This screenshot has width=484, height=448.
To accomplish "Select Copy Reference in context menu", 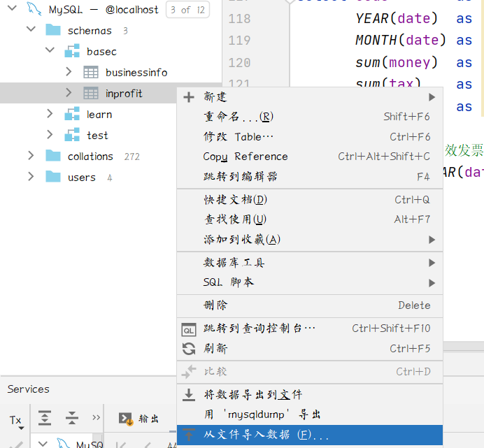I will click(310, 157).
